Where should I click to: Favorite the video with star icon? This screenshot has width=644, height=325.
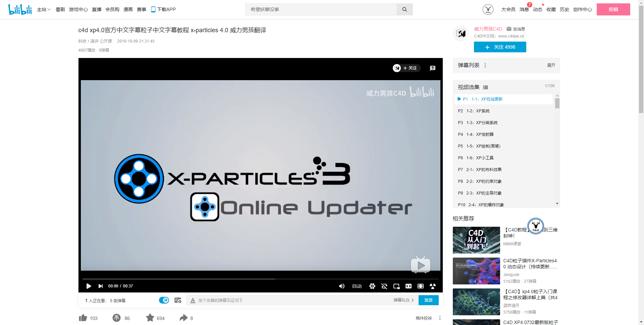tap(150, 318)
